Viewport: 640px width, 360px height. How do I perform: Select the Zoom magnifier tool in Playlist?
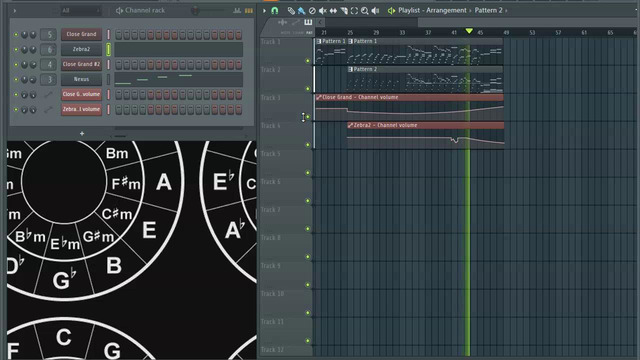[x=364, y=11]
